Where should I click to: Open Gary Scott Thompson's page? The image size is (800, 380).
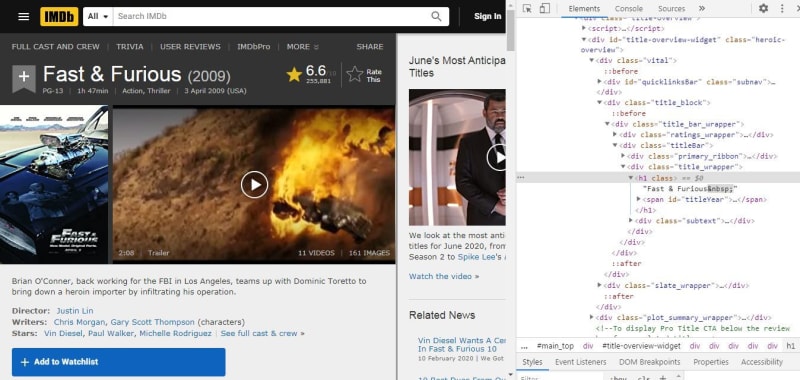tap(152, 322)
